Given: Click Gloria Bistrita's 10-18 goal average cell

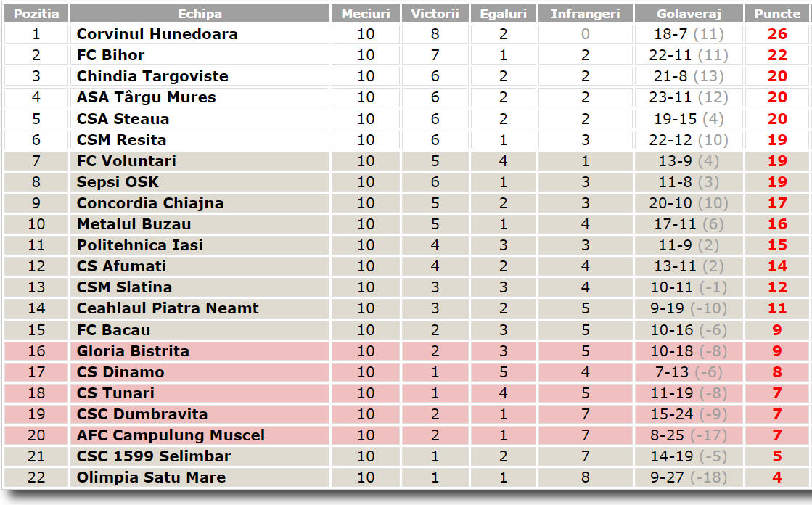Looking at the screenshot, I should click(x=687, y=351).
